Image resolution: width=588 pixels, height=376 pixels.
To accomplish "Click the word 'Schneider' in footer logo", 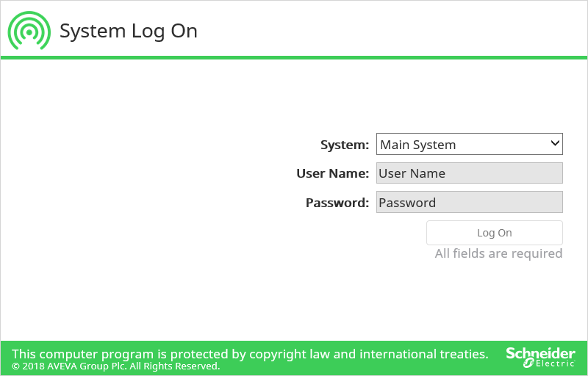I will (540, 353).
